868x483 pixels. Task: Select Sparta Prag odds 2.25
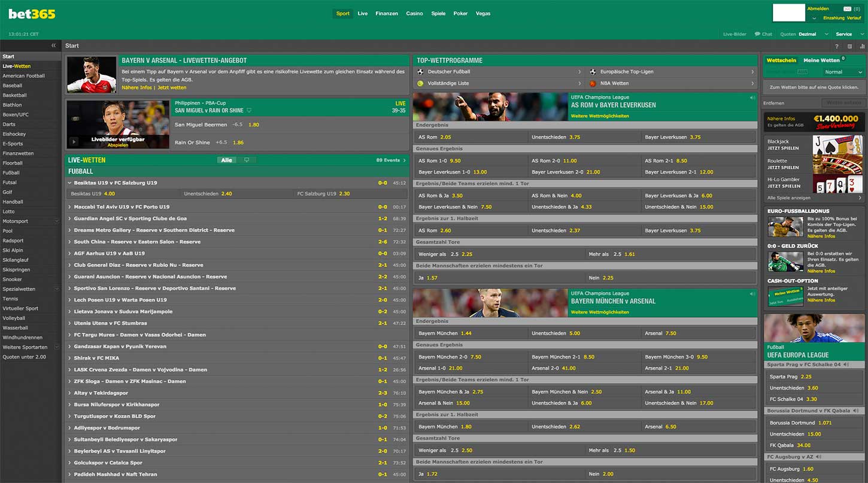click(806, 376)
